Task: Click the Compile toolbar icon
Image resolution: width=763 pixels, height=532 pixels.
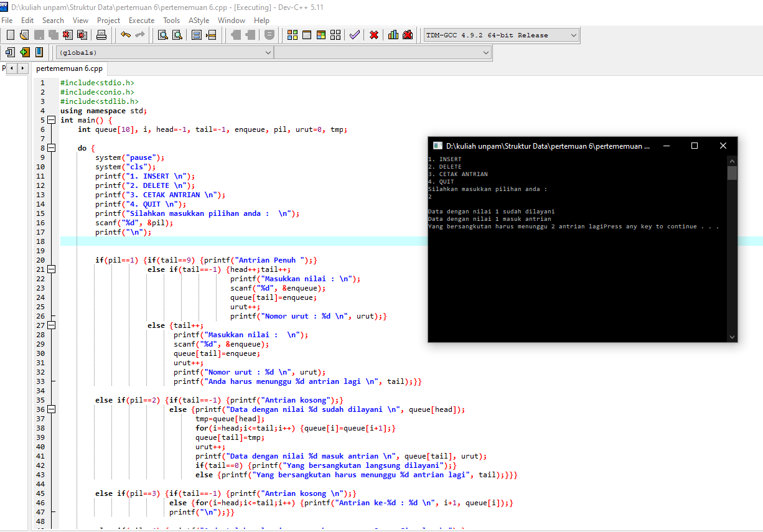Action: click(293, 35)
